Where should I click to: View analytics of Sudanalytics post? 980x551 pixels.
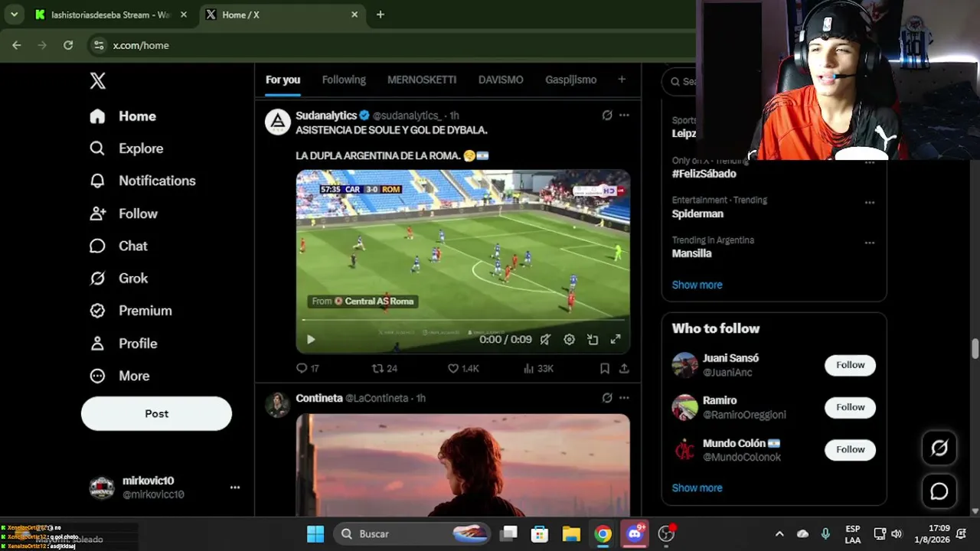point(538,369)
